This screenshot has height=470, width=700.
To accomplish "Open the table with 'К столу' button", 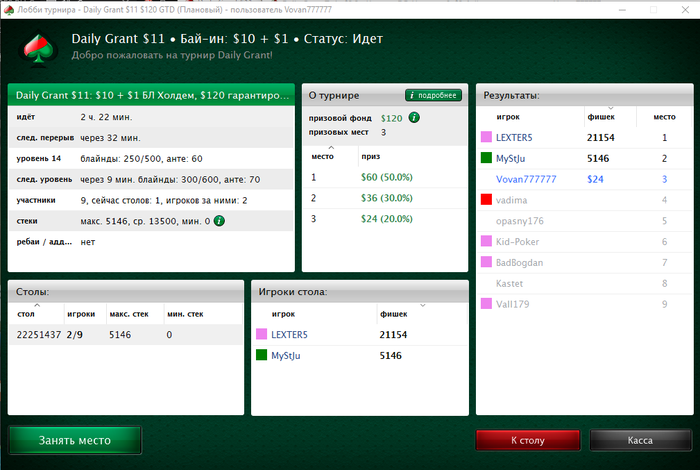I will click(528, 440).
